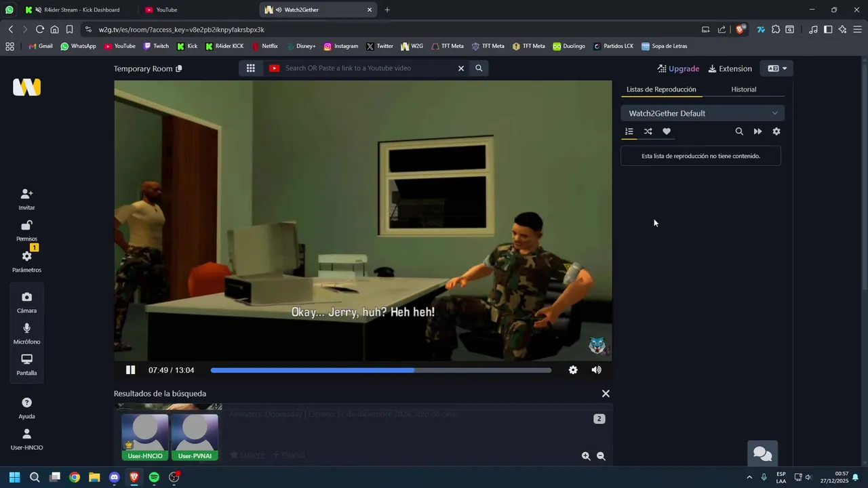This screenshot has height=488, width=868.
Task: Open the browser main menu
Action: pos(857,29)
